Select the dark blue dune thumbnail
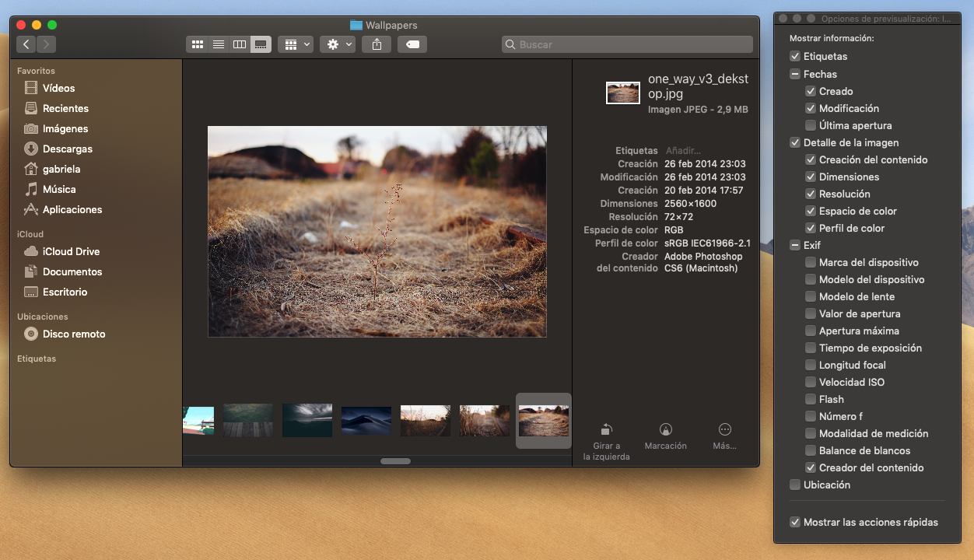 (366, 420)
